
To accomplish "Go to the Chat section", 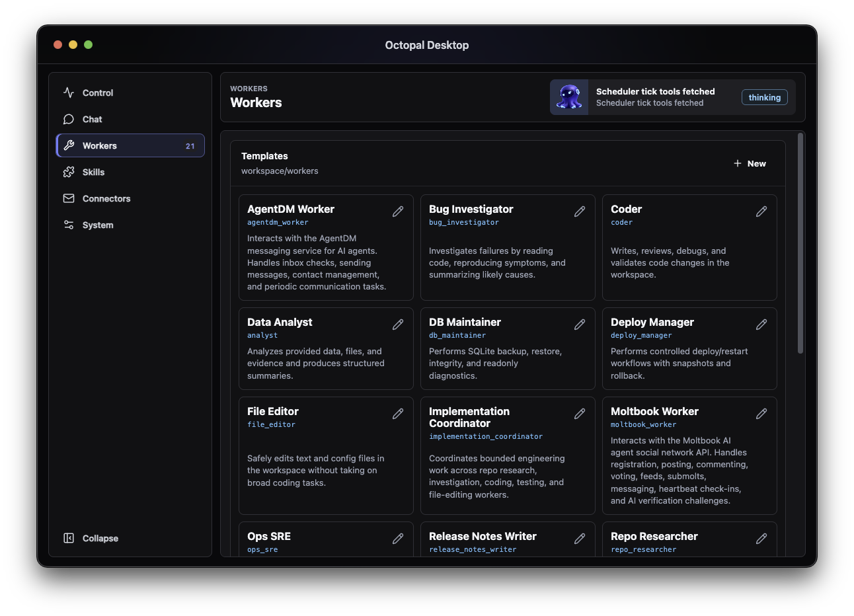I will click(x=130, y=119).
